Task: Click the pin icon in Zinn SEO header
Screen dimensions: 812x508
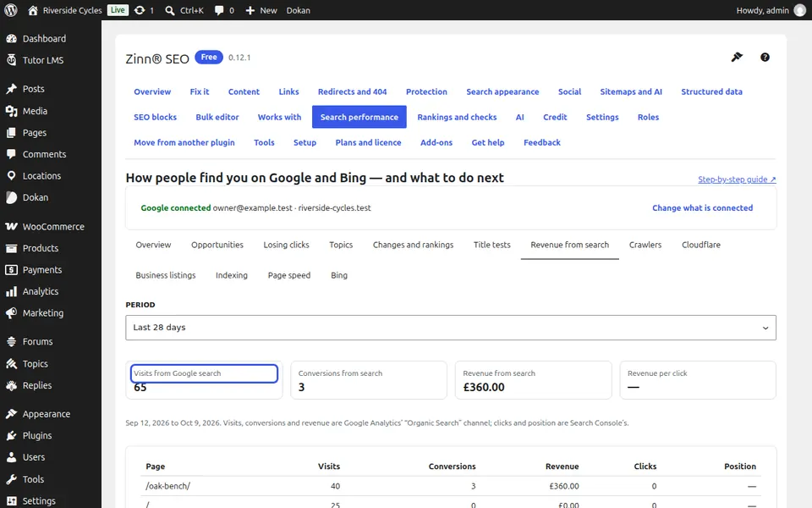Action: coord(737,58)
